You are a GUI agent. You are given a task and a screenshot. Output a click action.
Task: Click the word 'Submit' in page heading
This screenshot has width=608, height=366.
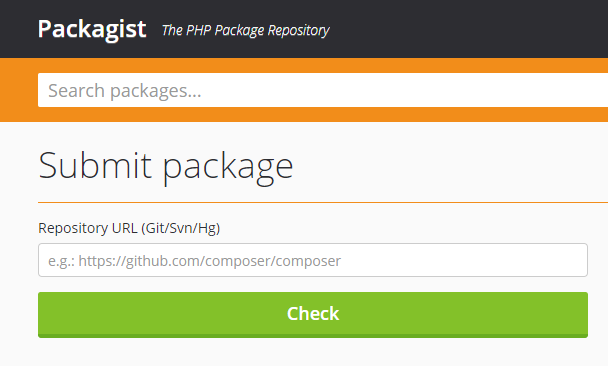pos(95,166)
